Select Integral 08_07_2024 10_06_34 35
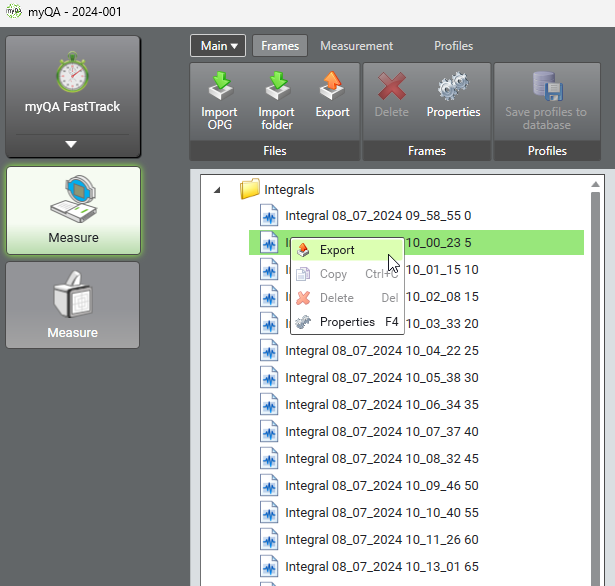615x586 pixels. pyautogui.click(x=382, y=405)
